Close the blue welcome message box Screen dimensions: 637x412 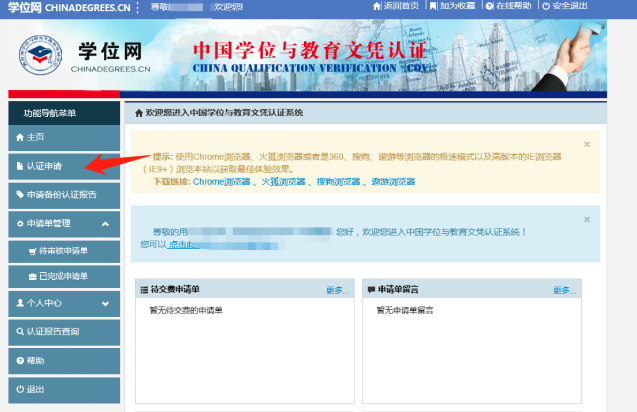click(587, 219)
